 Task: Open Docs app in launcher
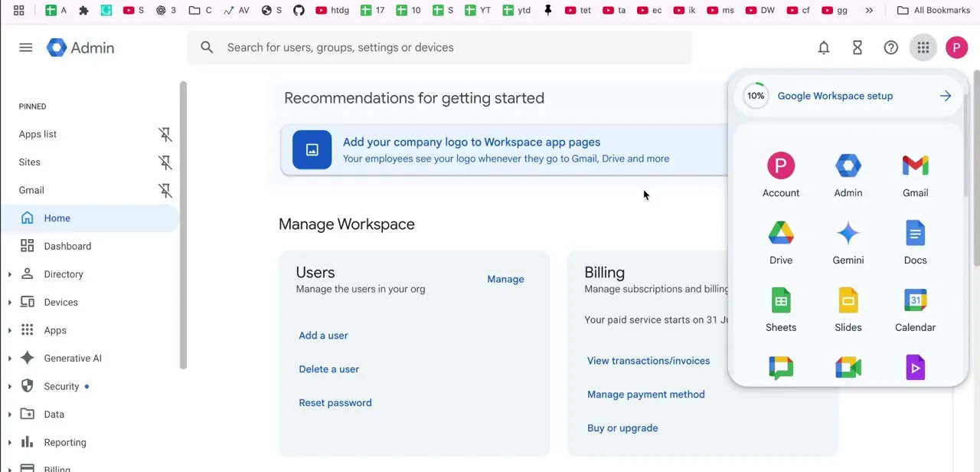pos(916,243)
